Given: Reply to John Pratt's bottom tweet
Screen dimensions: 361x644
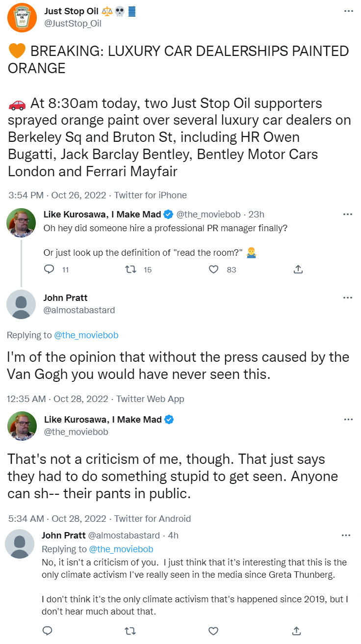Looking at the screenshot, I should tap(48, 630).
